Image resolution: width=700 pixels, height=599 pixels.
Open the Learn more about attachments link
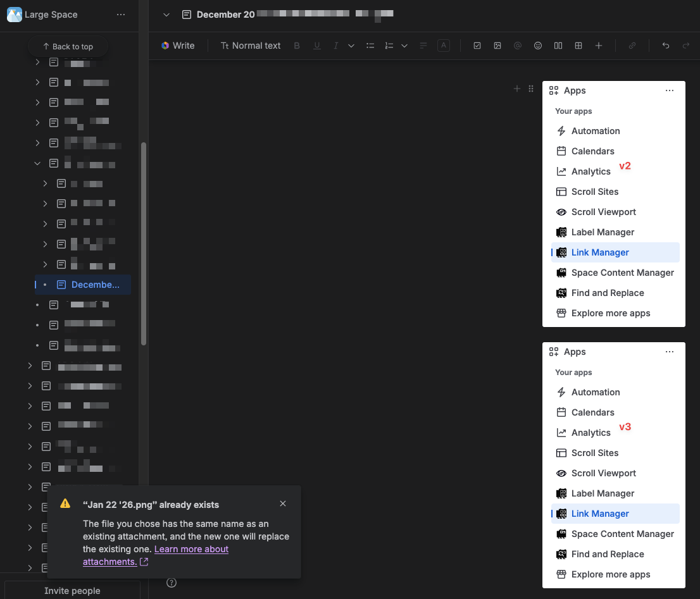(191, 549)
